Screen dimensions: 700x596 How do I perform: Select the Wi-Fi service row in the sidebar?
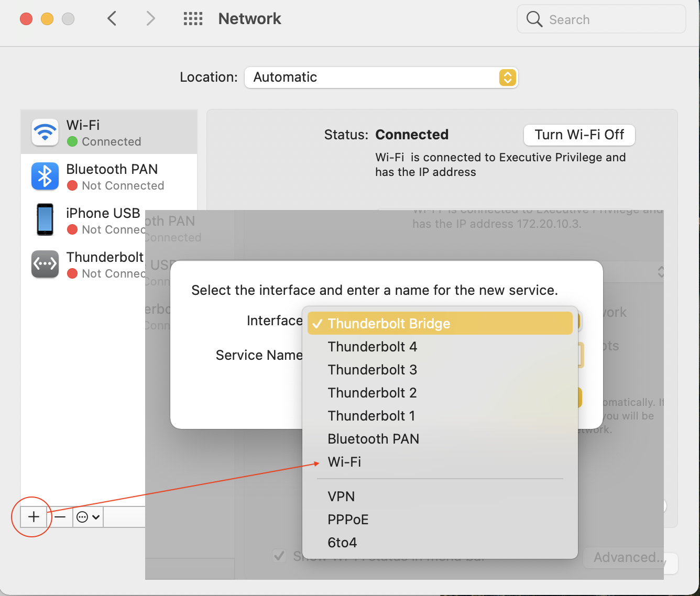(109, 132)
